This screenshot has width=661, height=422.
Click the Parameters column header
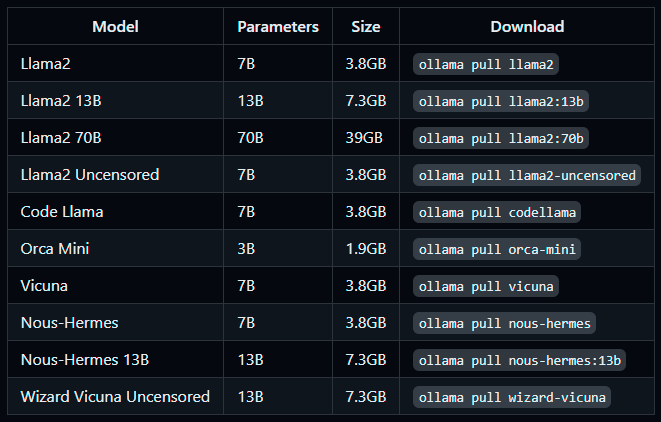click(x=278, y=27)
